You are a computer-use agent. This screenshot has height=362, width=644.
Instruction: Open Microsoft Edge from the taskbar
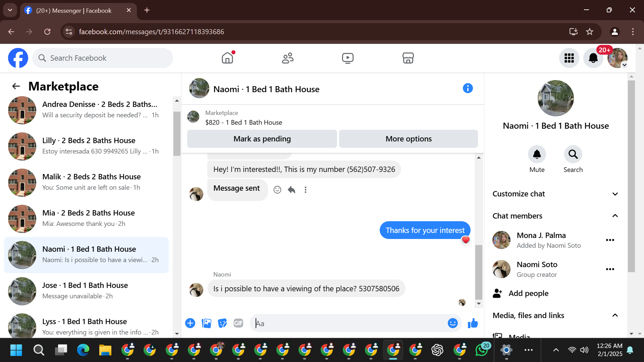tap(83, 350)
